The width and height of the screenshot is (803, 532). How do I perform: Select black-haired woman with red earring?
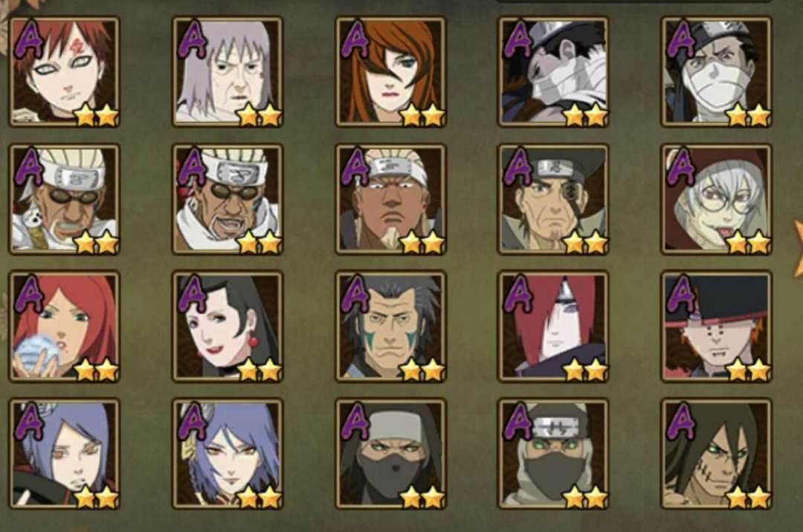tap(228, 326)
